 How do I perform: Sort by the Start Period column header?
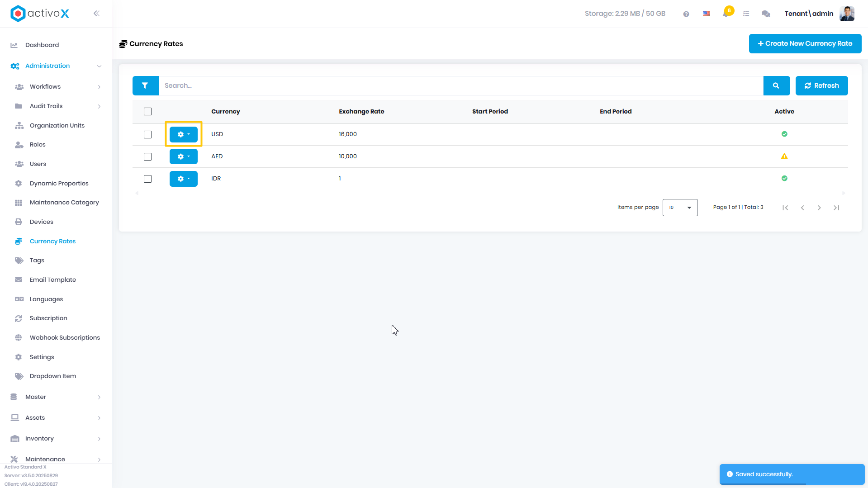click(x=490, y=112)
